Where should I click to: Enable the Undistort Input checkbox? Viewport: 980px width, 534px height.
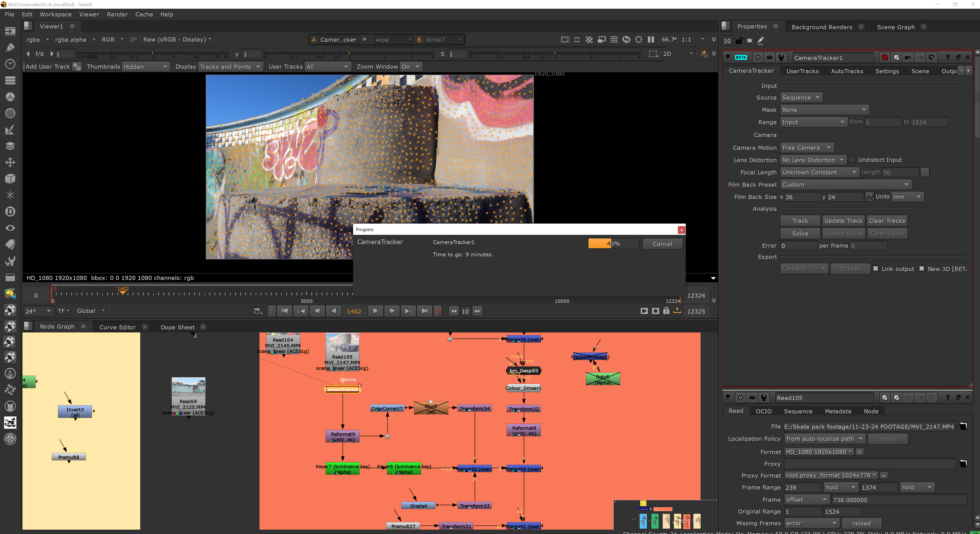click(852, 160)
